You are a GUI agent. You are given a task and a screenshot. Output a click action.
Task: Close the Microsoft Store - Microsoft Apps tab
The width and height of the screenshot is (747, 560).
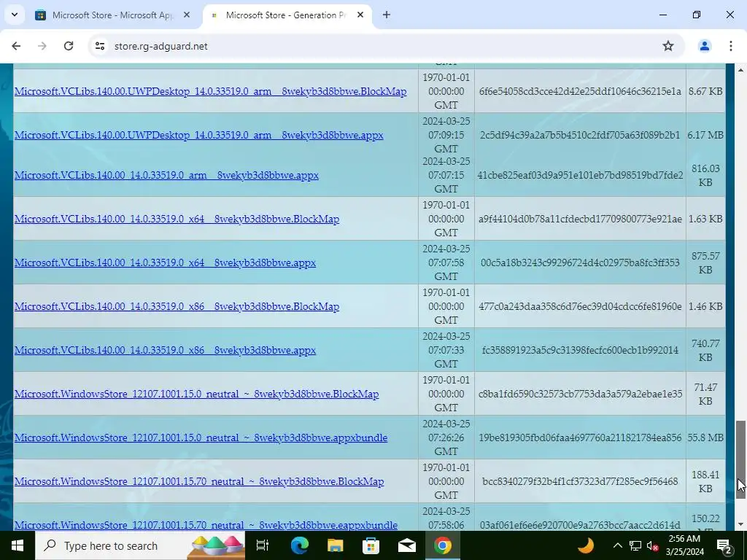pyautogui.click(x=187, y=15)
